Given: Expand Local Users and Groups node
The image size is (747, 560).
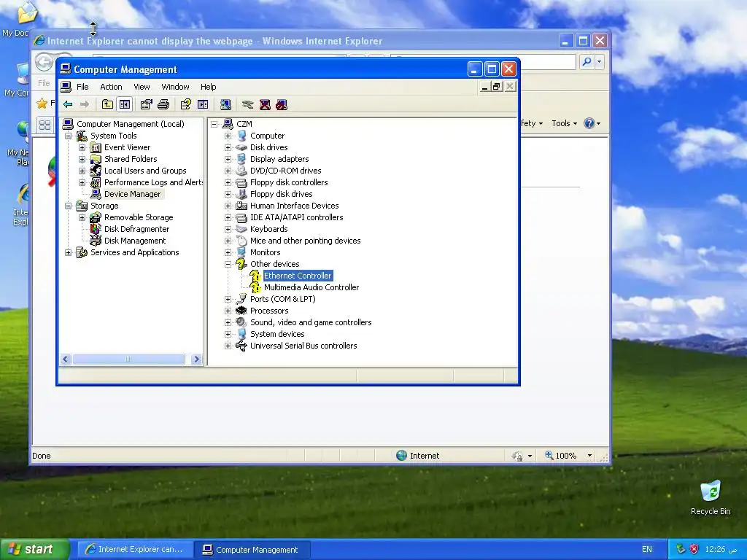Looking at the screenshot, I should [x=82, y=171].
